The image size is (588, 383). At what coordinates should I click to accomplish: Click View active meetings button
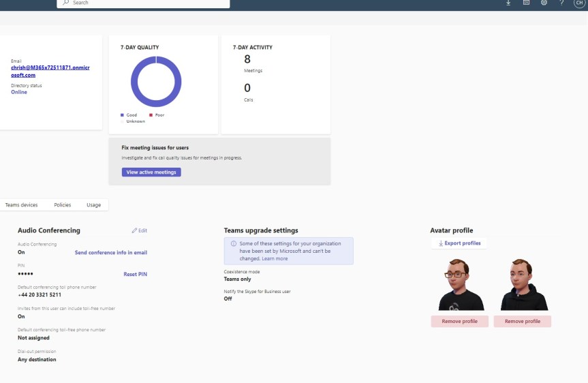(x=151, y=172)
